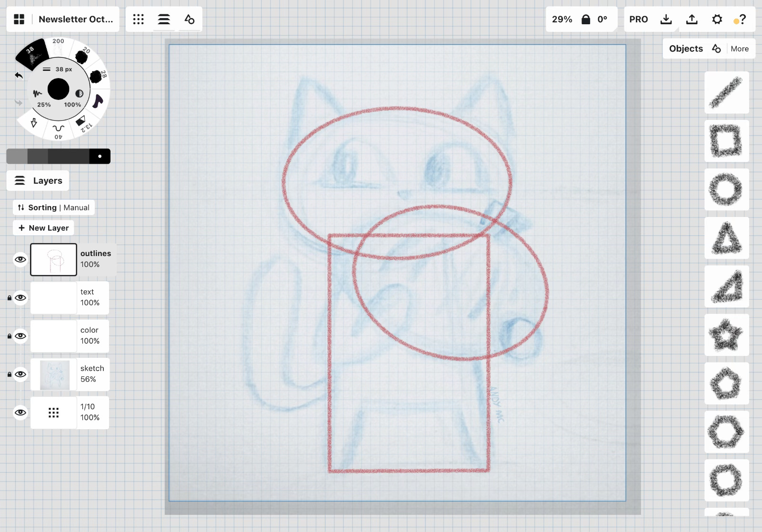762x532 pixels.
Task: Open the 29% zoom level control
Action: point(562,19)
